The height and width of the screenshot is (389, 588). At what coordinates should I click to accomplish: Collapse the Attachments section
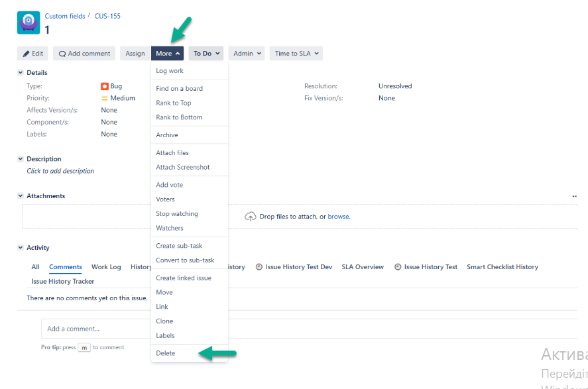21,195
